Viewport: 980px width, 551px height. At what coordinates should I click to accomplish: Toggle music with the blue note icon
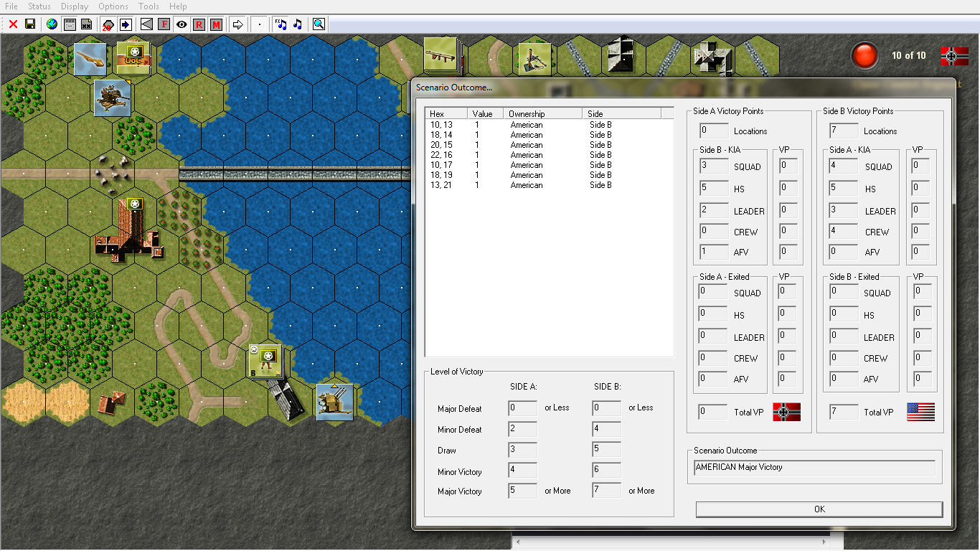click(298, 24)
